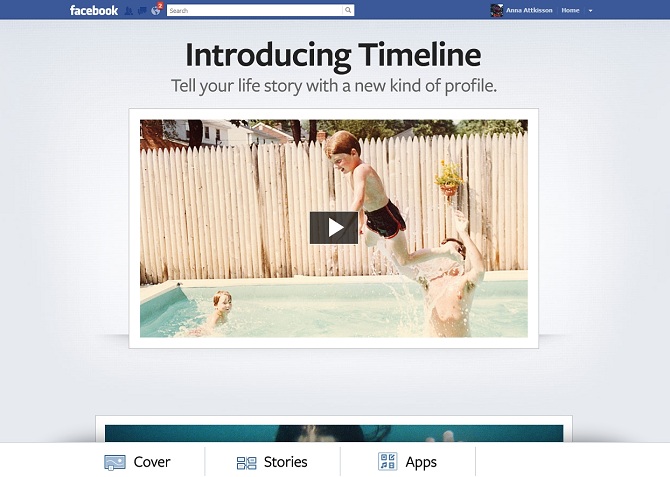Click the Introducing Timeline heading

click(x=333, y=55)
